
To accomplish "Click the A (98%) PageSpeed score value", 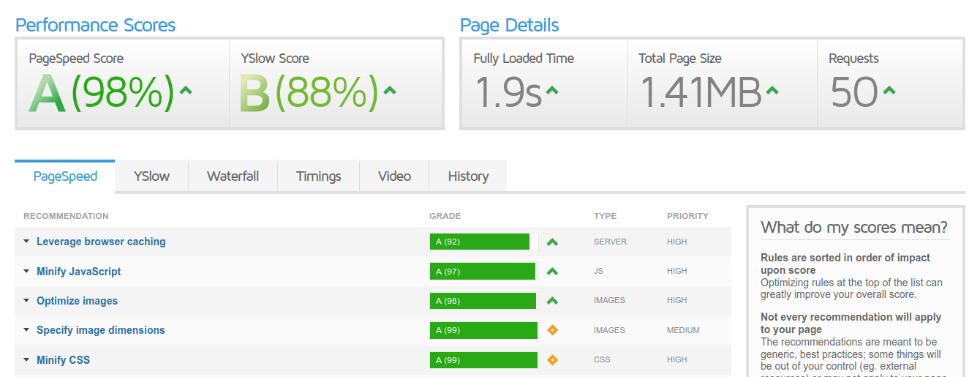I will click(102, 93).
